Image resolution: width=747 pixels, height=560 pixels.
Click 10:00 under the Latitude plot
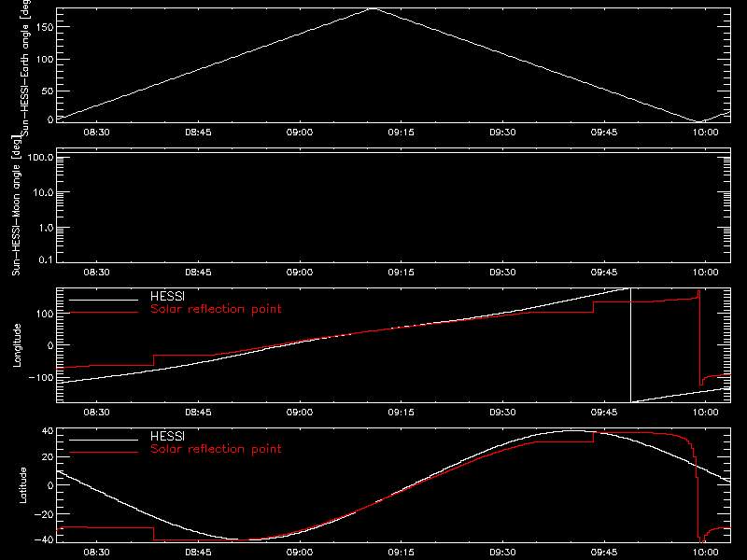pyautogui.click(x=705, y=553)
